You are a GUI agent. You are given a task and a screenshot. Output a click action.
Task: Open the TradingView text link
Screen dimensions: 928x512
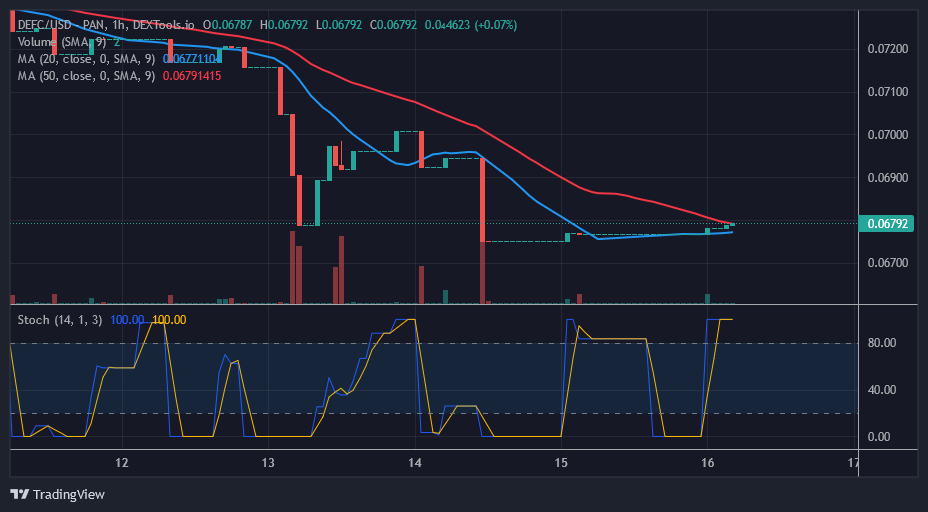pos(68,494)
